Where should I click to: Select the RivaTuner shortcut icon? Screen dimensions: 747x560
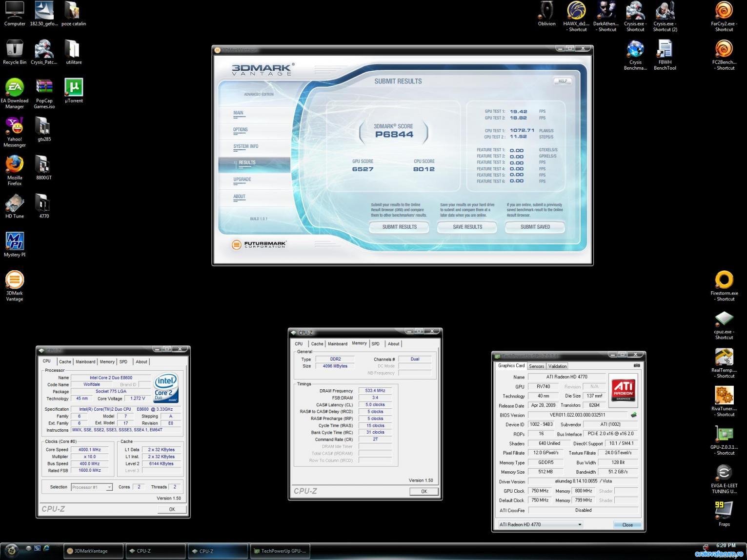click(x=724, y=402)
